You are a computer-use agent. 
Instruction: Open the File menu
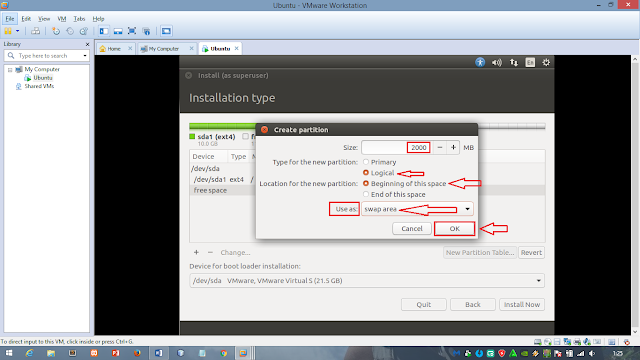[x=10, y=19]
